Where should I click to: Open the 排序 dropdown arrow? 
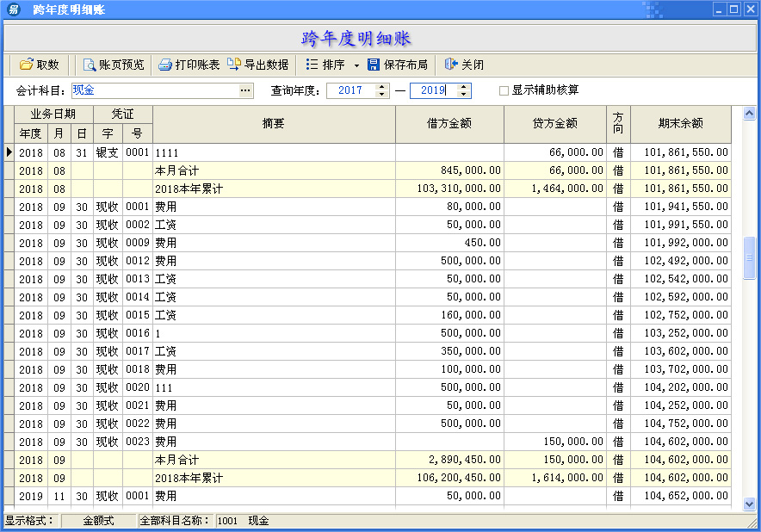point(356,65)
